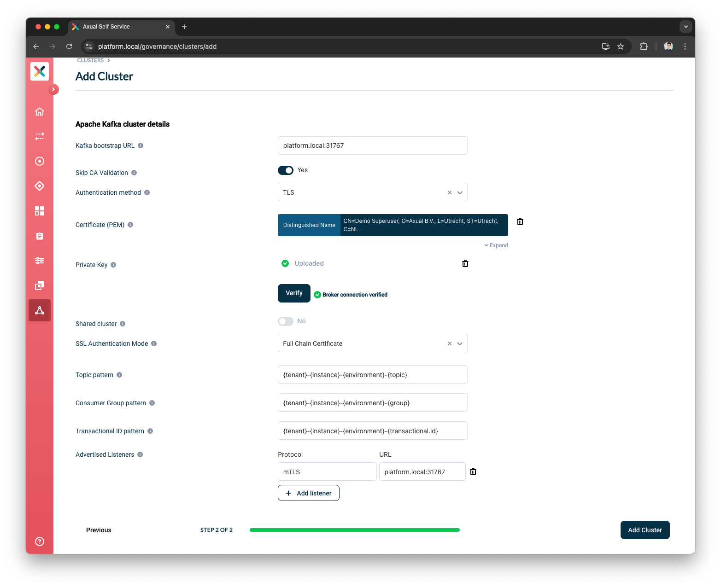Open the browser extensions puzzle icon
This screenshot has height=588, width=721.
[x=644, y=47]
